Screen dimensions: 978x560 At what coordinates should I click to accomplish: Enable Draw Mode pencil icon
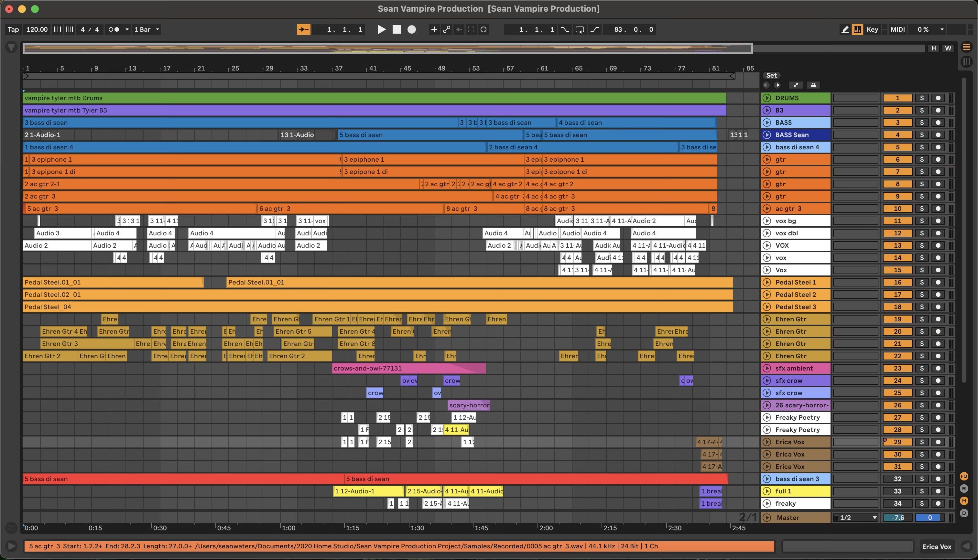[x=845, y=30]
